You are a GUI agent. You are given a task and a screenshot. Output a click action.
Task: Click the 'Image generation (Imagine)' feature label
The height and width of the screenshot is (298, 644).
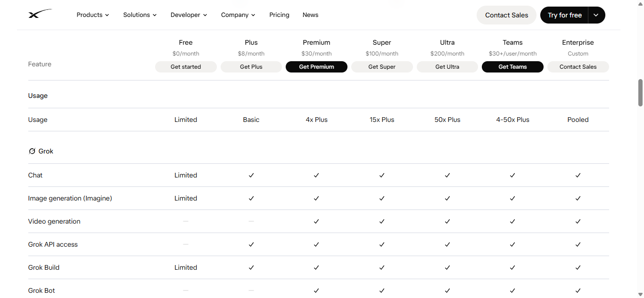(70, 198)
